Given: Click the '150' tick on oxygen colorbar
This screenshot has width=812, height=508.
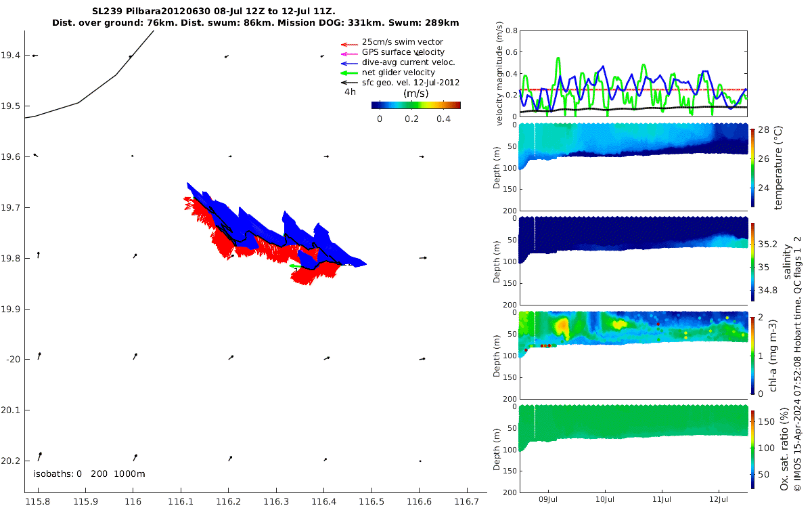Looking at the screenshot, I should [x=765, y=421].
